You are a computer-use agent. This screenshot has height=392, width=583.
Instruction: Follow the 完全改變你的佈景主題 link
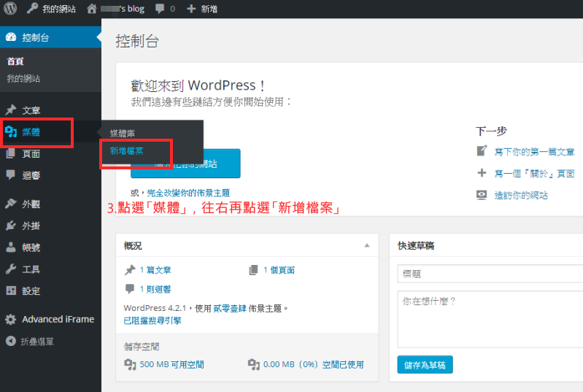(188, 193)
